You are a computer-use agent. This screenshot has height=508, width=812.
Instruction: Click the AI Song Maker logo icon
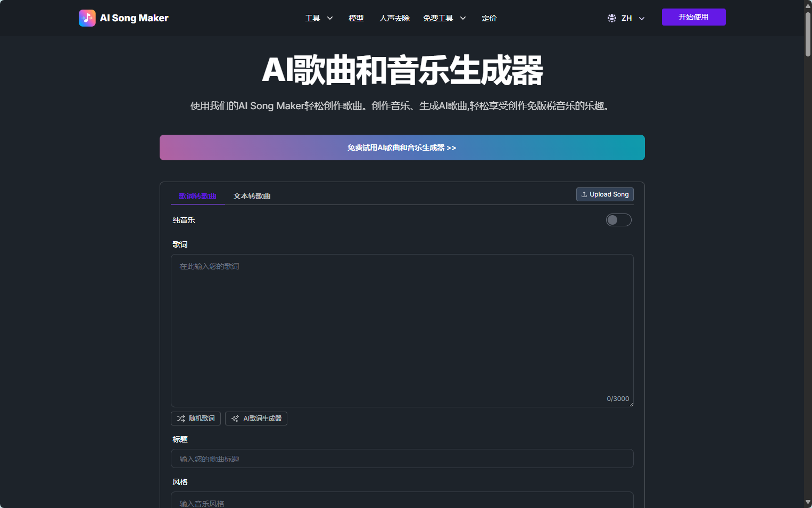87,18
